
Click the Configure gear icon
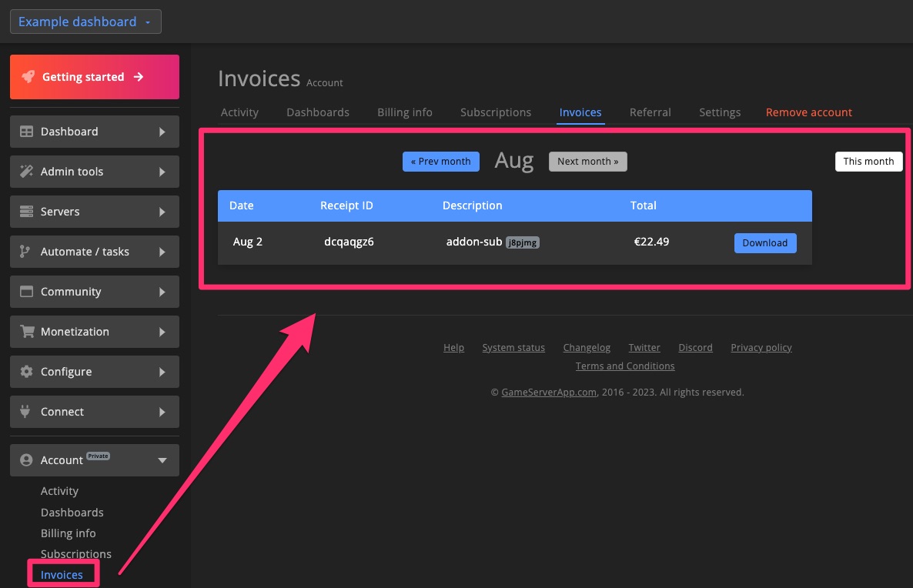tap(25, 372)
